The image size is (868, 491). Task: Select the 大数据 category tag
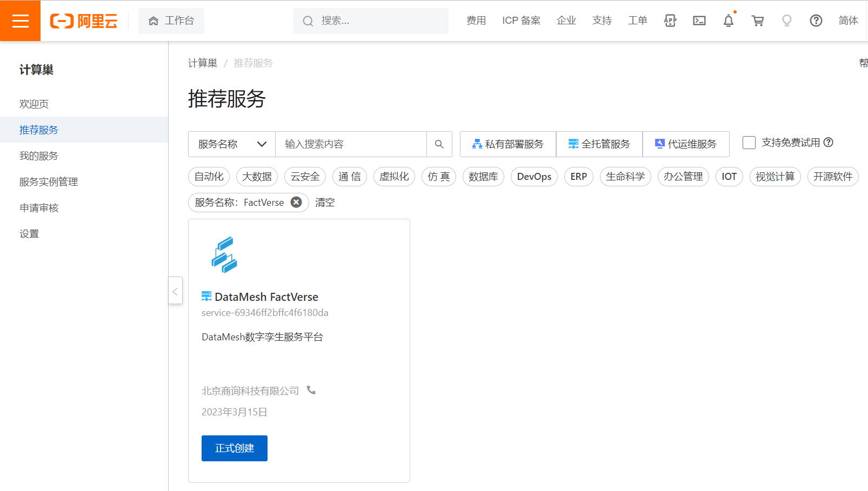(x=257, y=177)
